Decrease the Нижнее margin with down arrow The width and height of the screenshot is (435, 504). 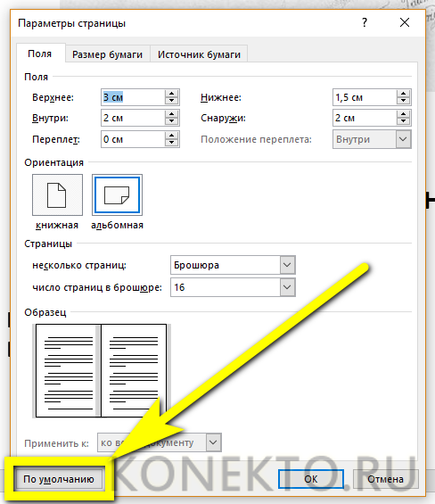[403, 101]
